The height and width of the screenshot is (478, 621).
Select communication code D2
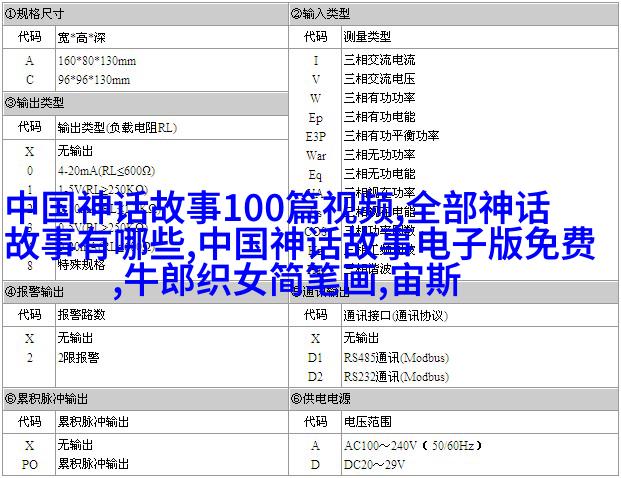[x=316, y=376]
